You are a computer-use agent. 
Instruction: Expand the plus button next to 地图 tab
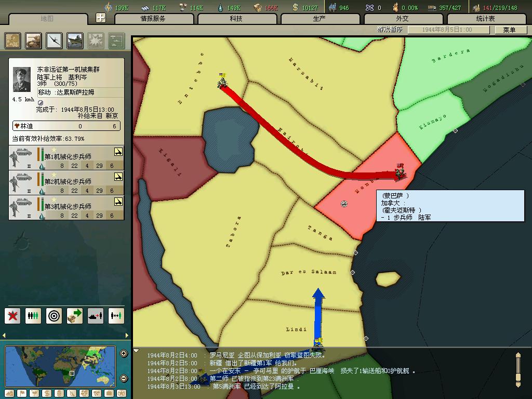click(101, 18)
